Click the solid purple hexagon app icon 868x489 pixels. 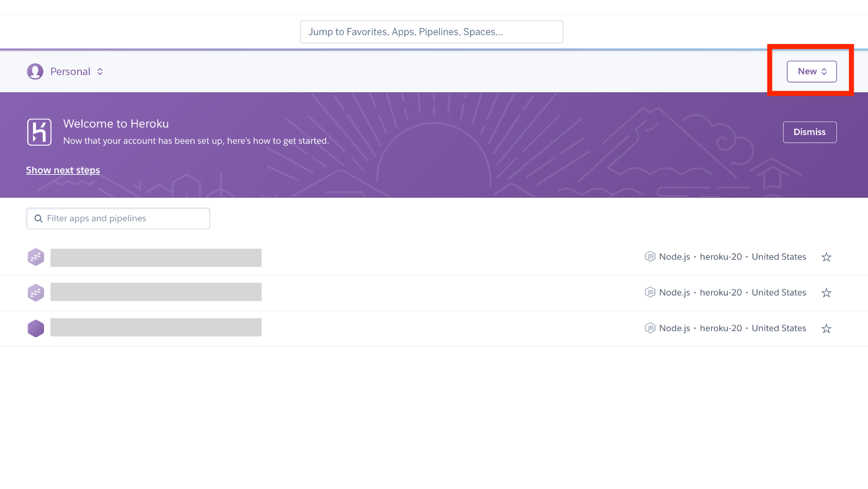(x=36, y=328)
